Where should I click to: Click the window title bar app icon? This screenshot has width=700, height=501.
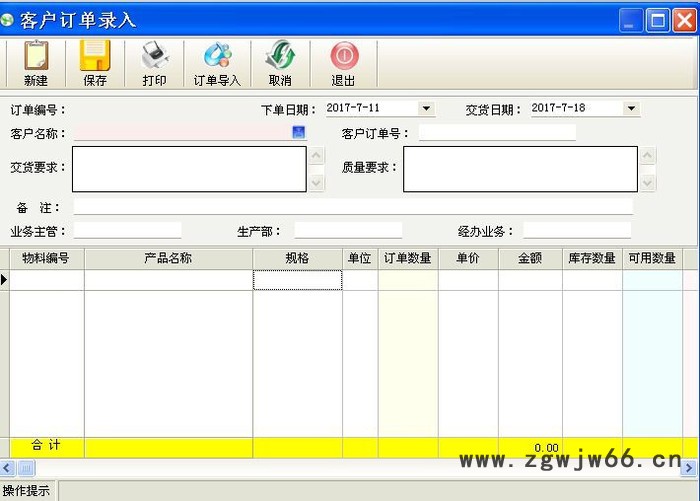[7, 20]
